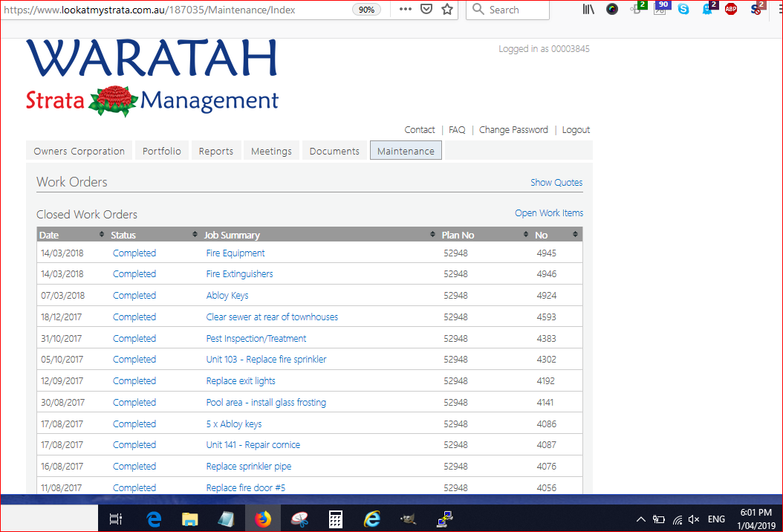Click the S extension icon with red badge

pyautogui.click(x=758, y=8)
